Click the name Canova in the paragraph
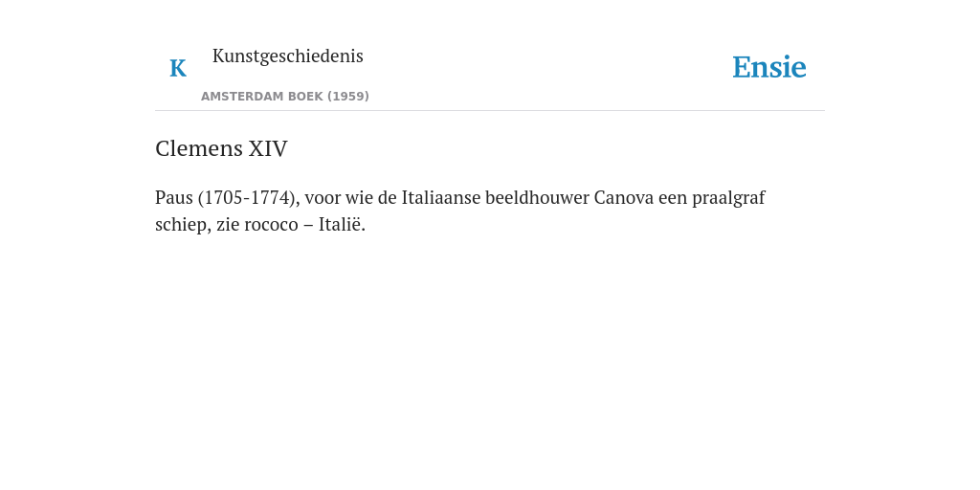 click(x=624, y=197)
